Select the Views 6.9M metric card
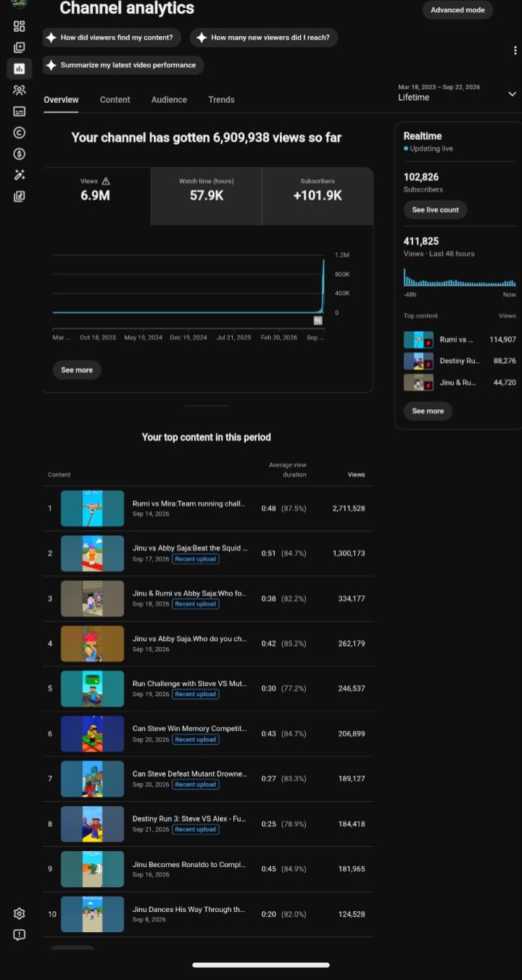The height and width of the screenshot is (980, 522). (x=96, y=196)
